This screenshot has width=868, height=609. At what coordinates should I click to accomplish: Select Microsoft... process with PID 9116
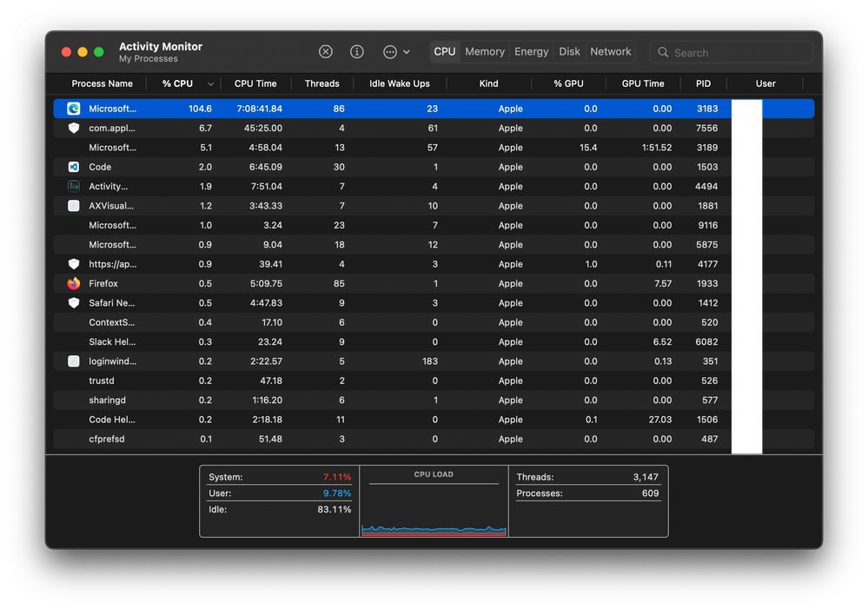coord(434,225)
